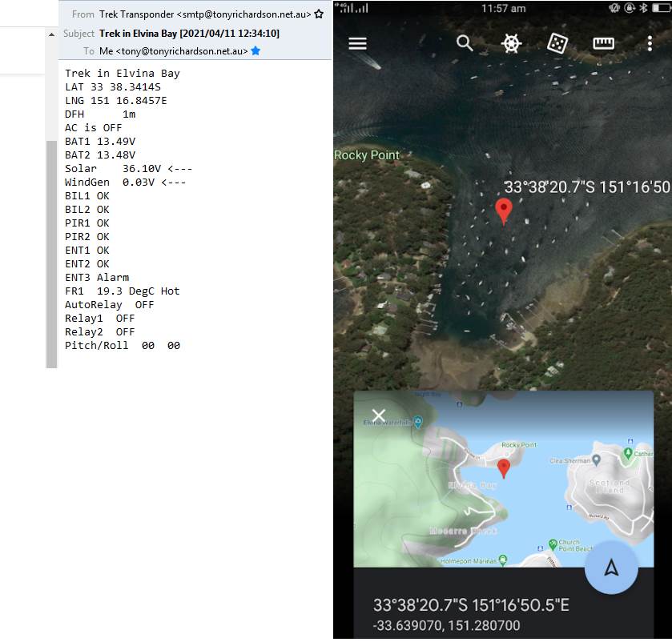Close the mini map overlay
672x642 pixels.
point(379,415)
